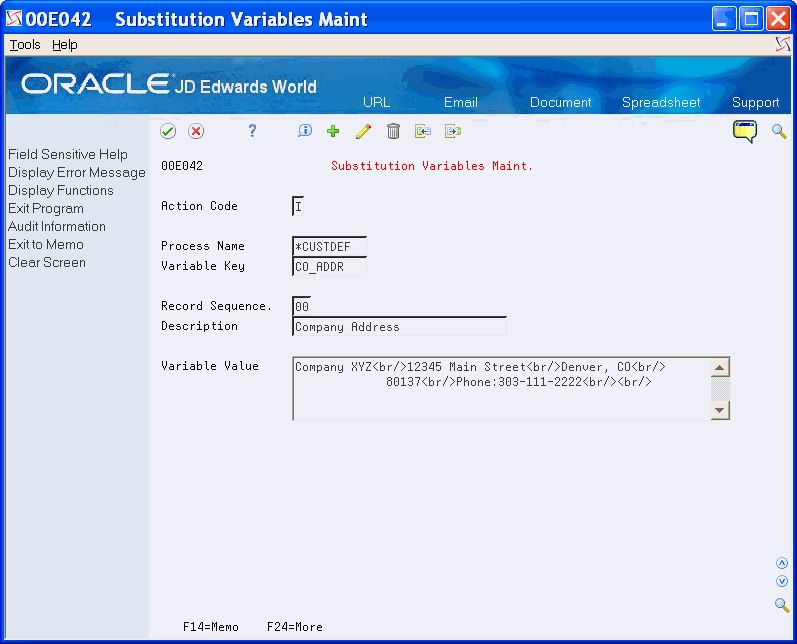This screenshot has width=797, height=644.
Task: Click the previous record arrow icon
Action: [x=422, y=131]
